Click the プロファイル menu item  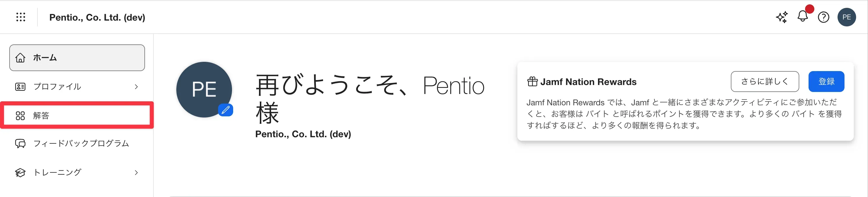point(57,87)
